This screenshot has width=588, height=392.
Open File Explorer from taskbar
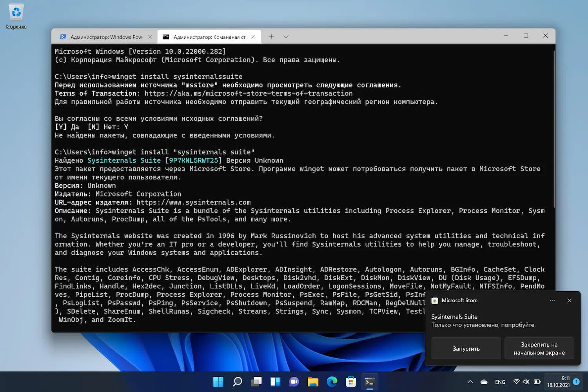[x=313, y=382]
